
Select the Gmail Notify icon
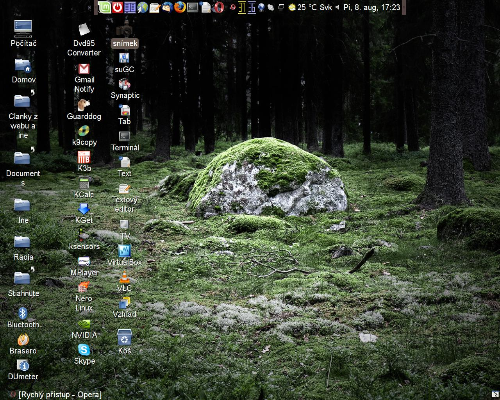click(84, 79)
